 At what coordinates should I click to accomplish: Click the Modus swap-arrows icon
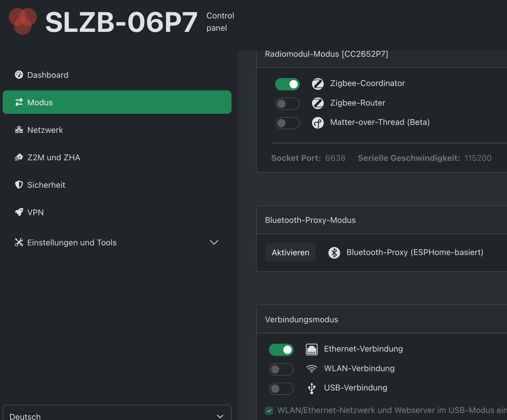pos(19,102)
